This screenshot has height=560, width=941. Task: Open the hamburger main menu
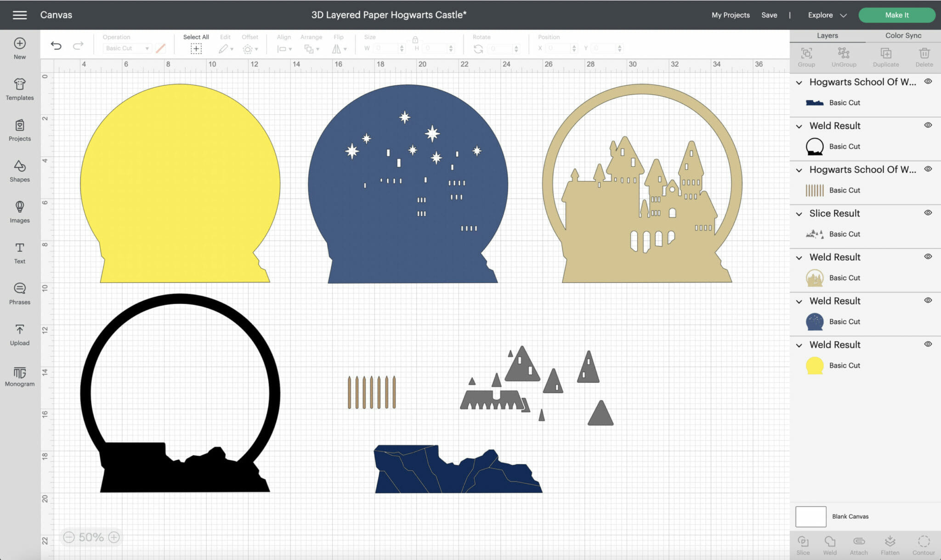point(19,15)
